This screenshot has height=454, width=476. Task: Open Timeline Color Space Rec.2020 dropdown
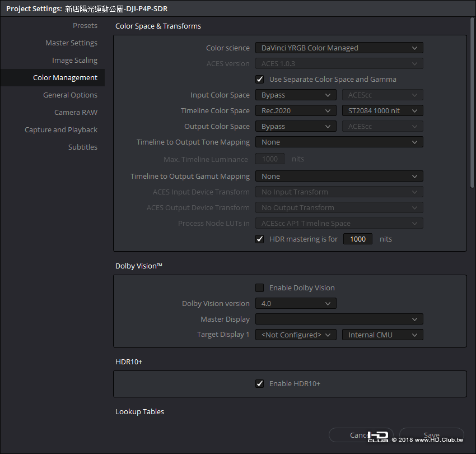(296, 110)
